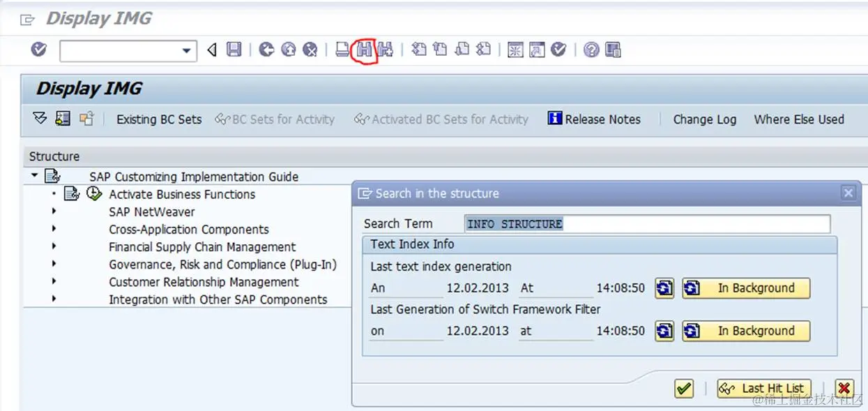Screen dimensions: 868x411
Task: Go to Next Page icon
Action: coord(462,50)
